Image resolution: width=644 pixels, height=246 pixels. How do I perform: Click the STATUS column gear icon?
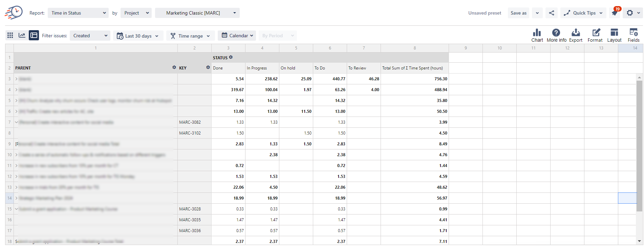(x=231, y=57)
